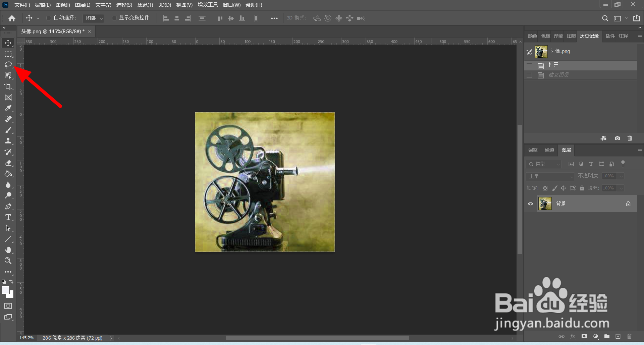This screenshot has width=644, height=345.
Task: Select the Frame tool
Action: (8, 97)
